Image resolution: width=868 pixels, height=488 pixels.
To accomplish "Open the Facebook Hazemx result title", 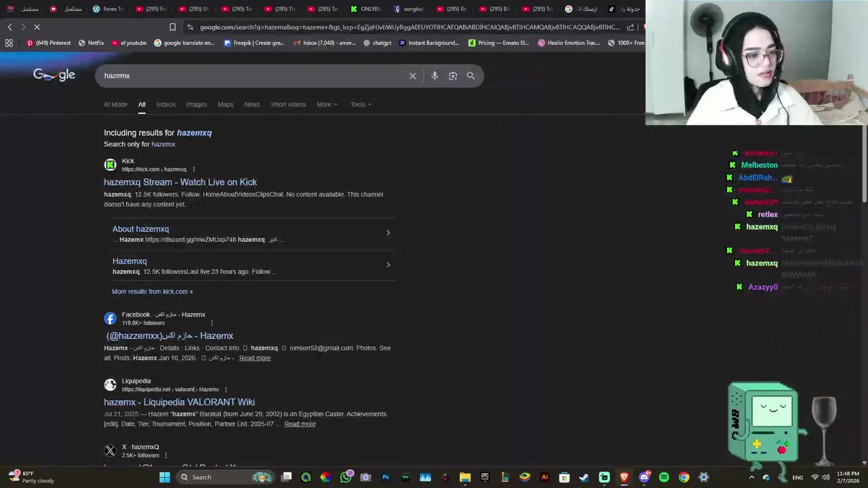I will point(170,336).
